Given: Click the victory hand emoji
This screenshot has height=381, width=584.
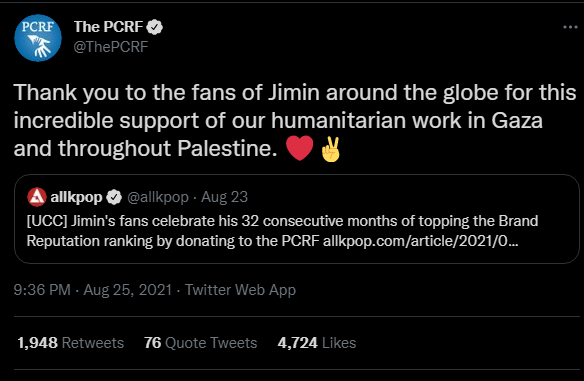Looking at the screenshot, I should click(x=331, y=149).
